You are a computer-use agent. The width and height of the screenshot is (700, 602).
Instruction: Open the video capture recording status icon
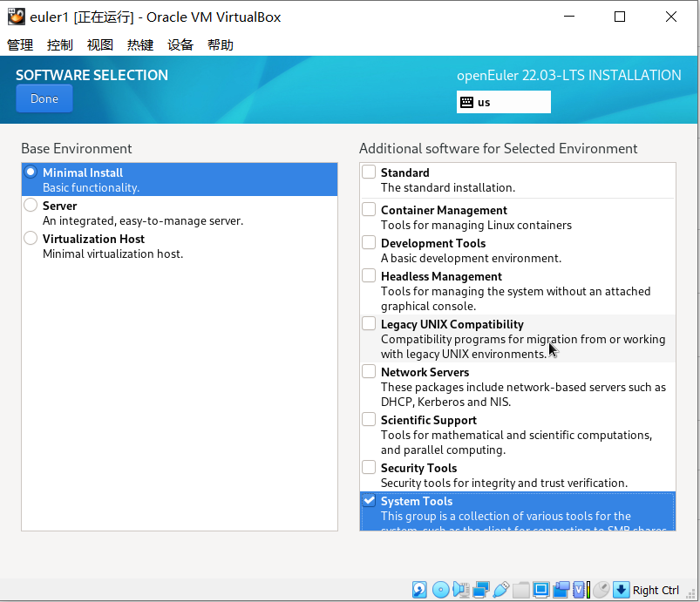point(561,590)
